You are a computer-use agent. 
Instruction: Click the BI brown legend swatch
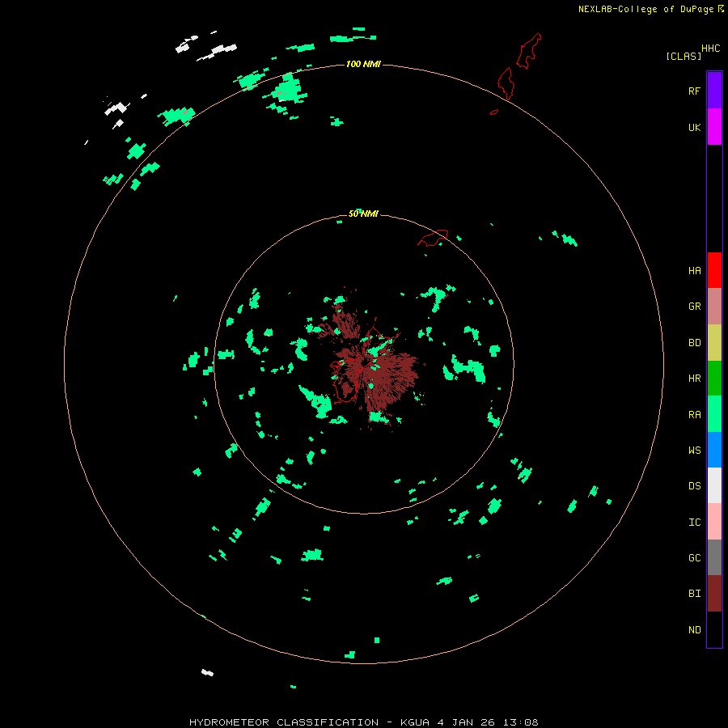click(x=714, y=594)
